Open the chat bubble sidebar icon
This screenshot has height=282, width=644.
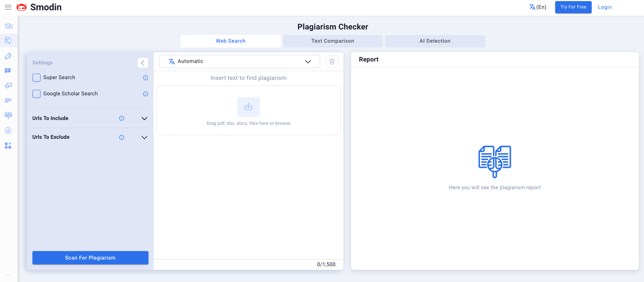8,71
